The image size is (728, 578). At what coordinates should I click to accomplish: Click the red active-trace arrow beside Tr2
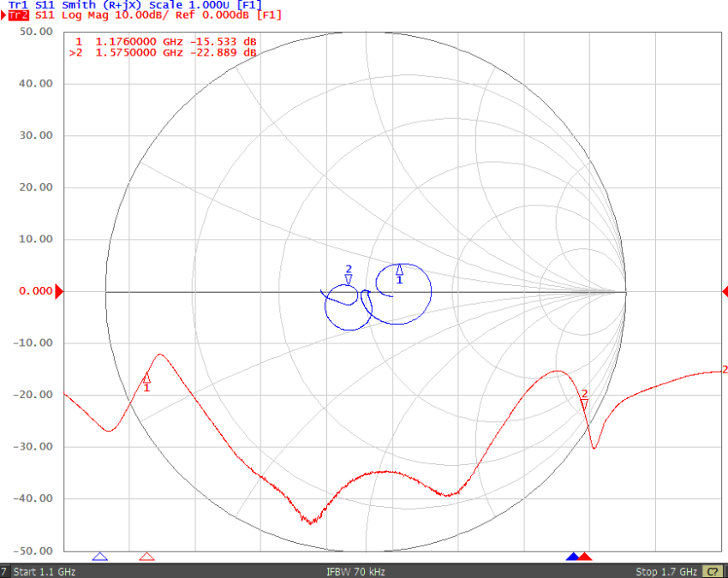tap(3, 15)
